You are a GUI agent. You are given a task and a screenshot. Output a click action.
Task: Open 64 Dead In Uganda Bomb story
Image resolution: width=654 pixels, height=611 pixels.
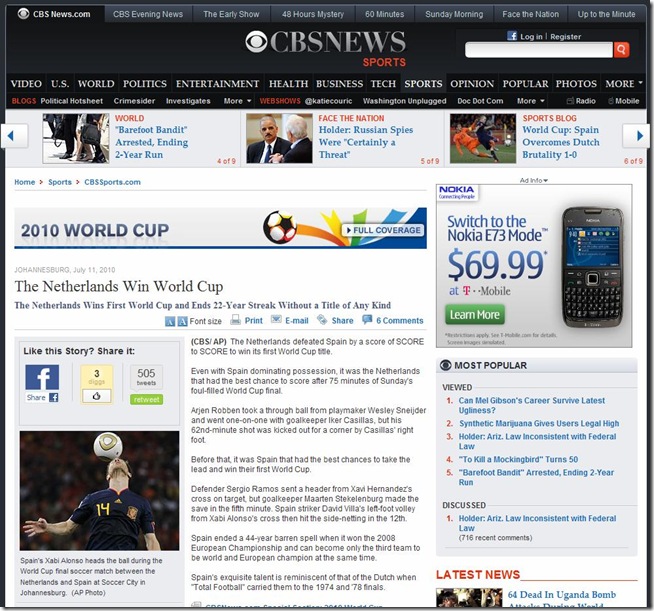pos(561,599)
